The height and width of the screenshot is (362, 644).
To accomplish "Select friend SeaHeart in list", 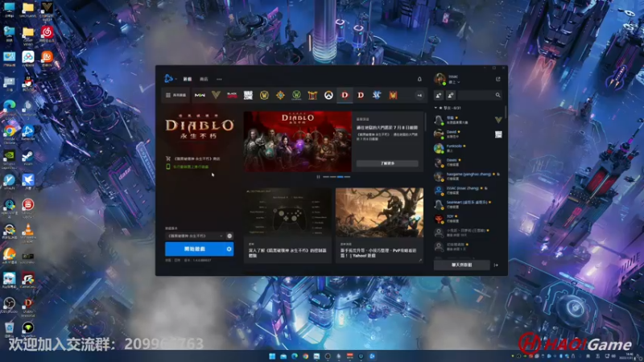I will click(x=468, y=204).
